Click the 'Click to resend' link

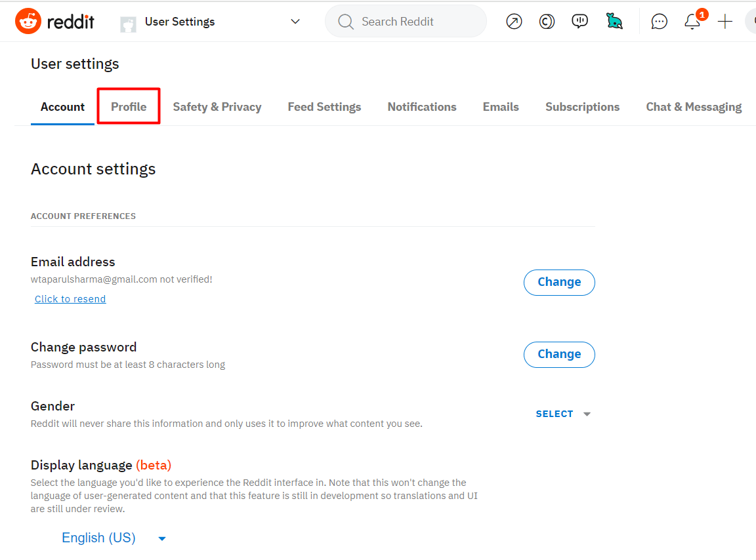pos(70,299)
